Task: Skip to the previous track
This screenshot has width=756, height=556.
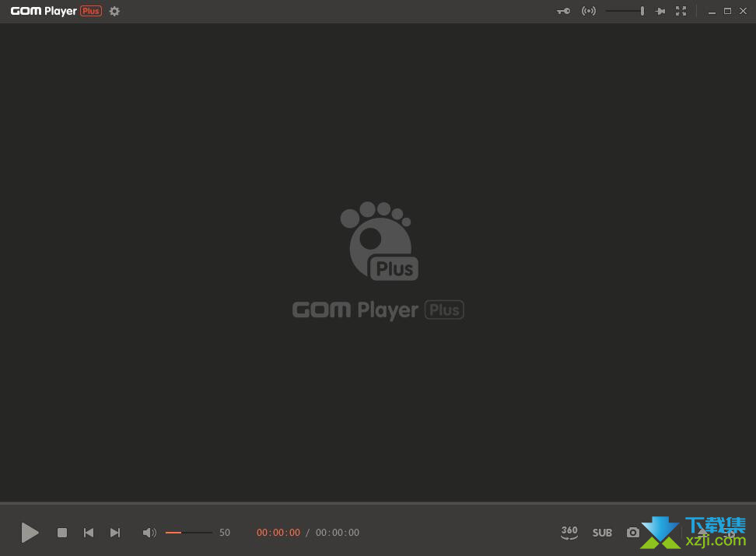Action: (89, 533)
